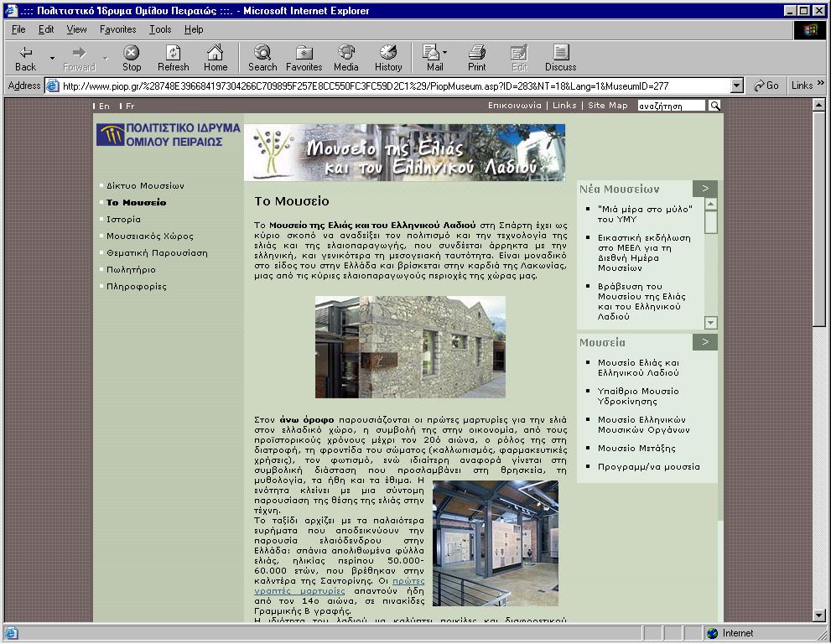831x644 pixels.
Task: Open Μουσείο Ελληνικών Μουσικών Οργάνων link
Action: tap(643, 425)
